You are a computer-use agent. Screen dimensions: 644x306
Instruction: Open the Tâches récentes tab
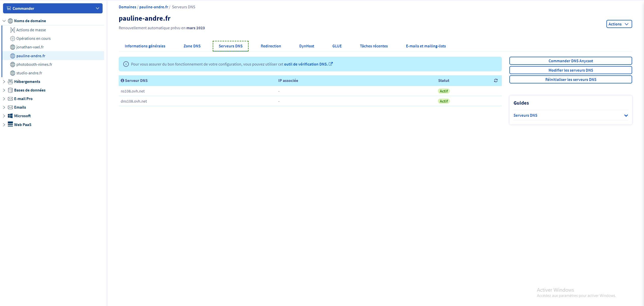pyautogui.click(x=374, y=46)
